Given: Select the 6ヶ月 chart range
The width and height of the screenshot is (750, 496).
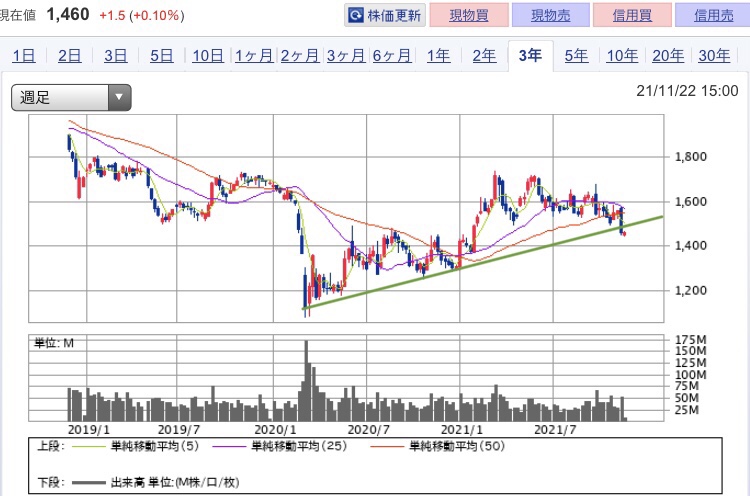Looking at the screenshot, I should pos(392,56).
